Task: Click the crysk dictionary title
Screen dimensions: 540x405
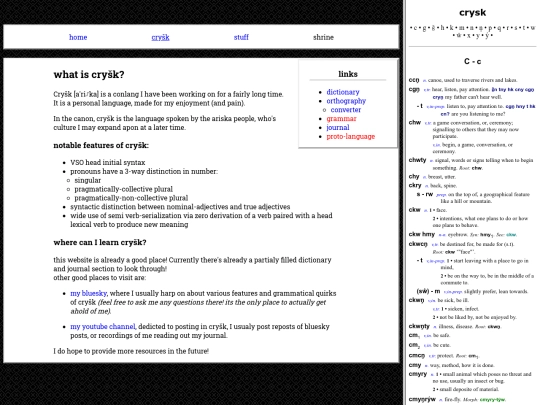Action: coord(472,13)
